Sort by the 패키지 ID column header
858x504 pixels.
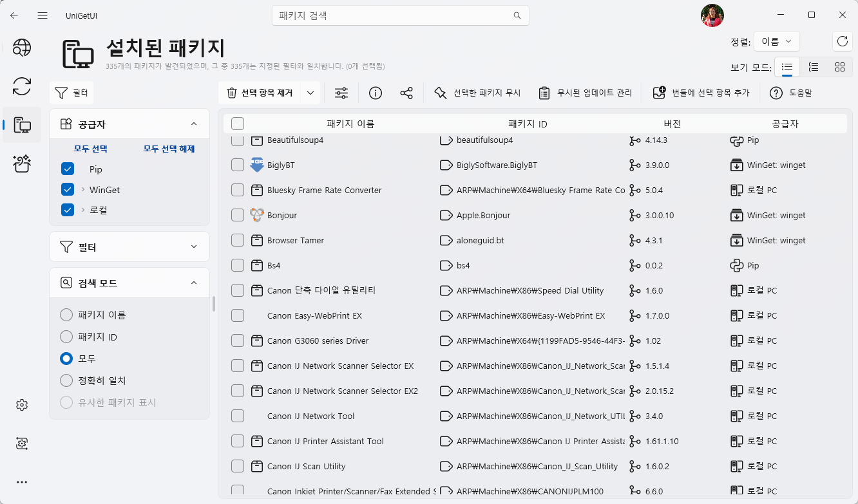pos(528,124)
